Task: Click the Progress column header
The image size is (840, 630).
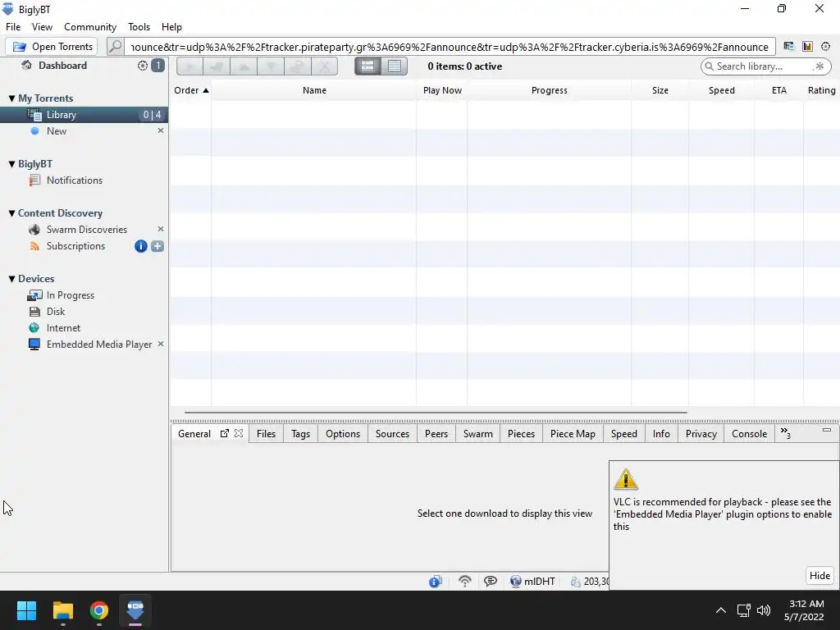Action: [549, 90]
